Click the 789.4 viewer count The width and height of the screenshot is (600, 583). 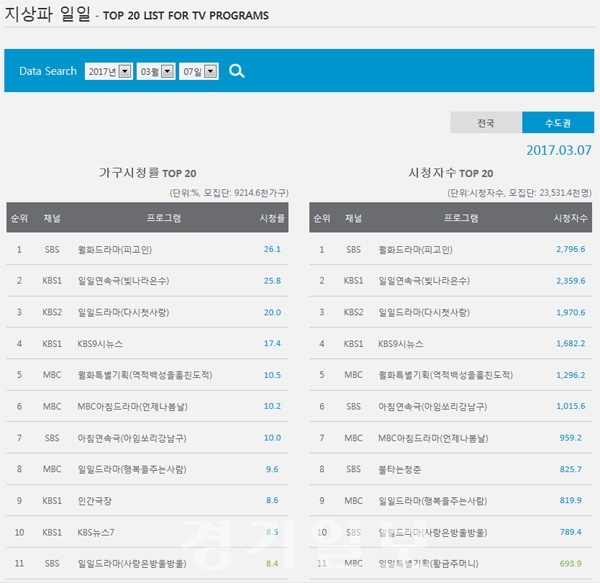571,532
